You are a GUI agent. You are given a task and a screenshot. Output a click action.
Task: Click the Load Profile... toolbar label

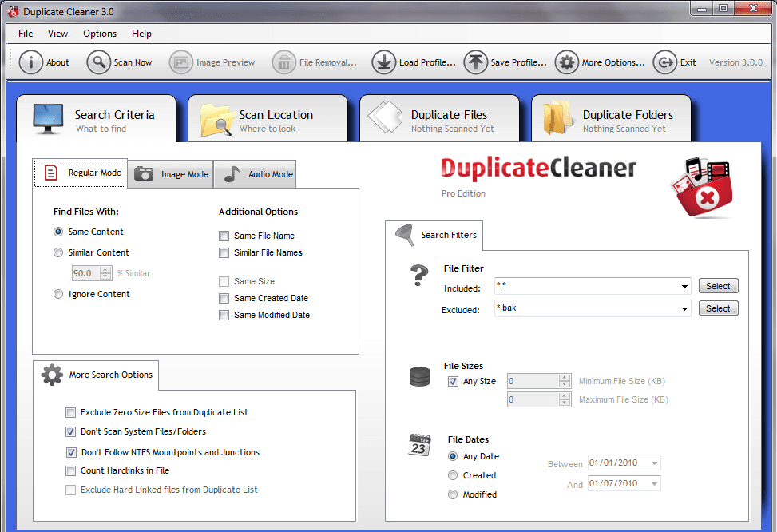[x=427, y=62]
